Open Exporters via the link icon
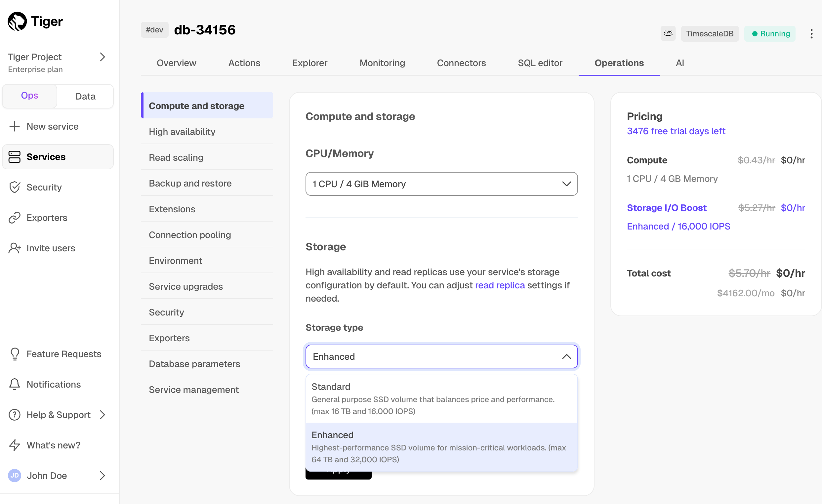This screenshot has width=822, height=504. 14,218
